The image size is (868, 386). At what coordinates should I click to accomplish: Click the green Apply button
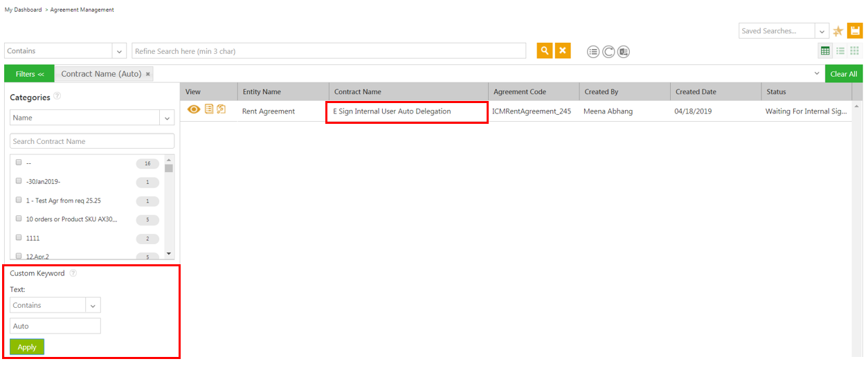pos(27,347)
